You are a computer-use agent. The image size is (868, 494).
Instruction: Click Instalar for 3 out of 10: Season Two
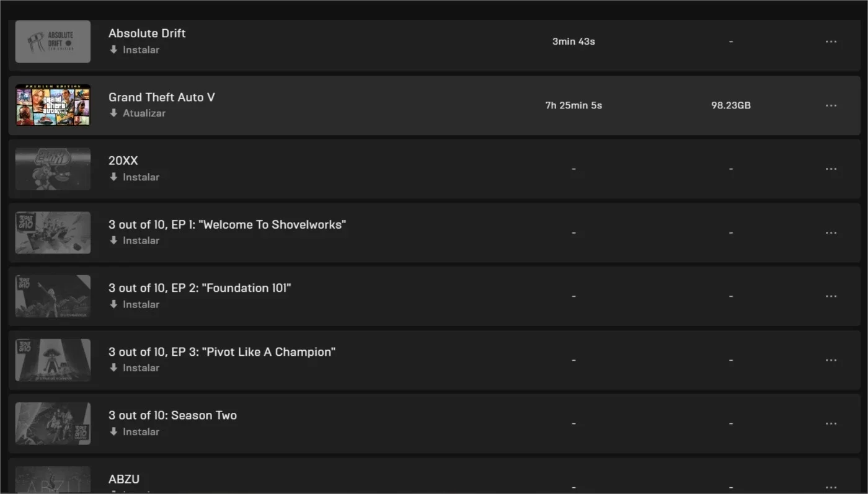click(135, 432)
